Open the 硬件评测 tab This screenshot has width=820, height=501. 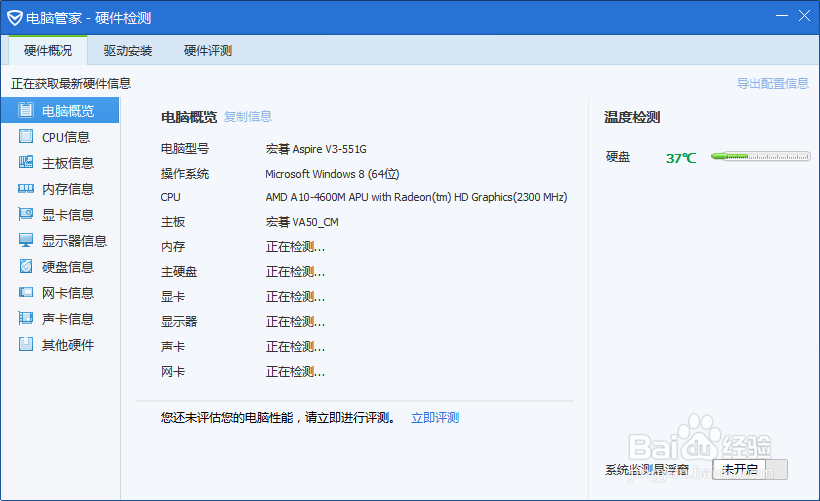(x=208, y=51)
